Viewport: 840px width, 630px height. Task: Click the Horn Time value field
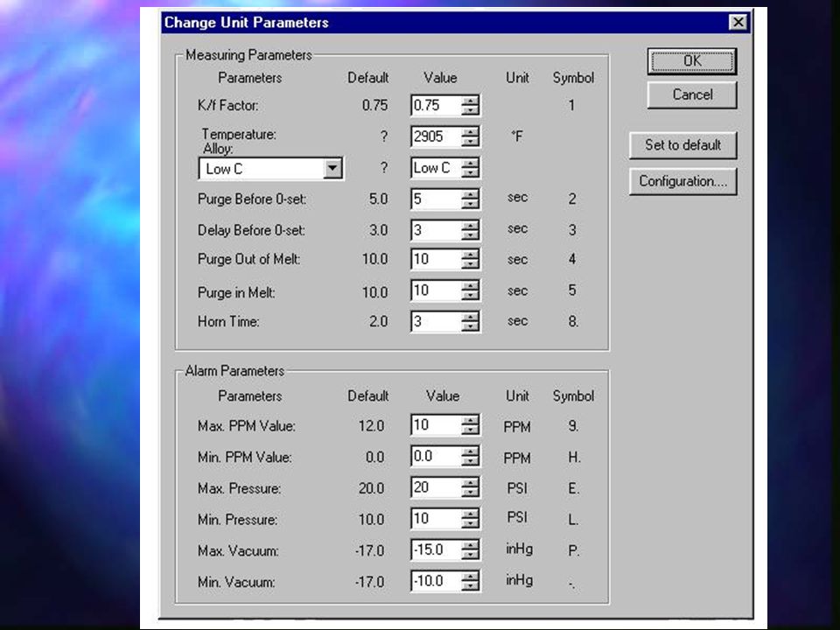click(x=436, y=321)
